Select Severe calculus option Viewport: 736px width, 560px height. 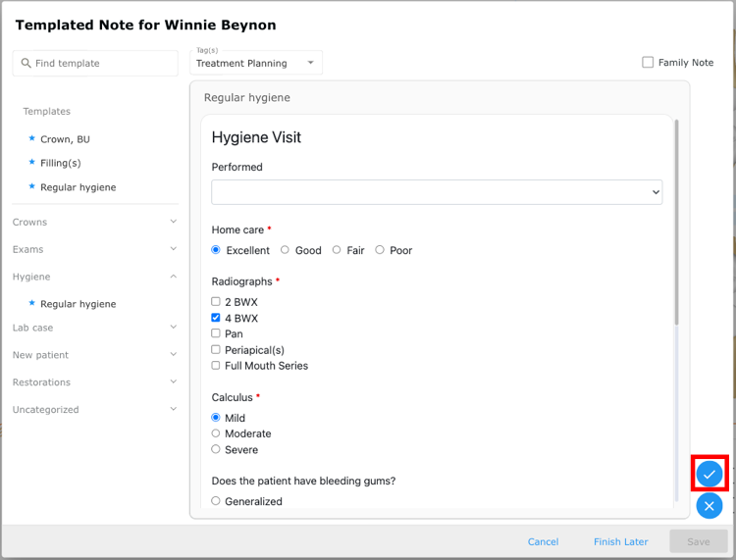coord(216,449)
